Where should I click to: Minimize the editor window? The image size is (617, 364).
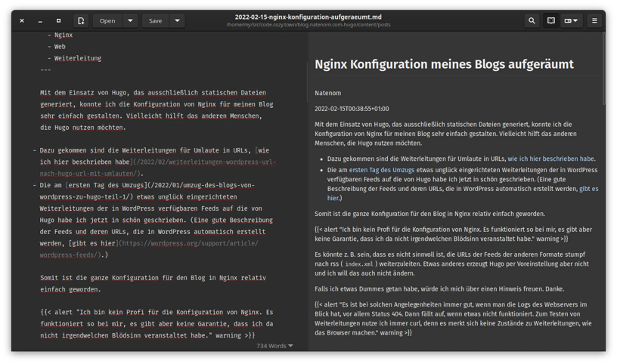[x=40, y=21]
